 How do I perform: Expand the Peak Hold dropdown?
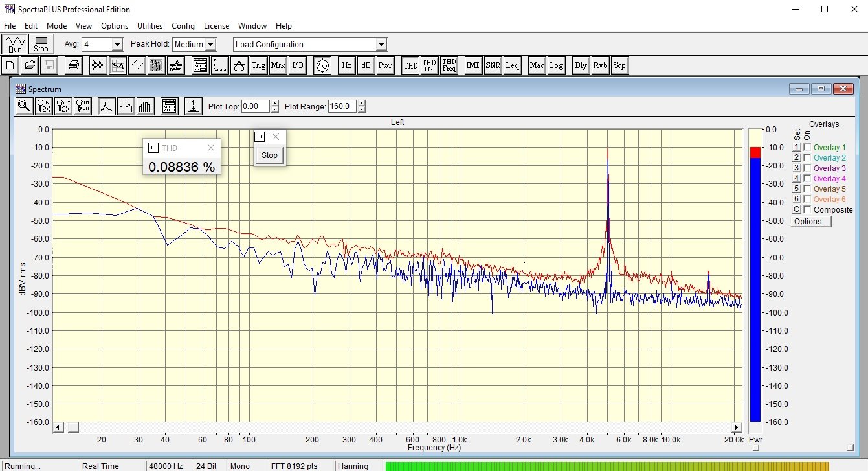tap(210, 45)
